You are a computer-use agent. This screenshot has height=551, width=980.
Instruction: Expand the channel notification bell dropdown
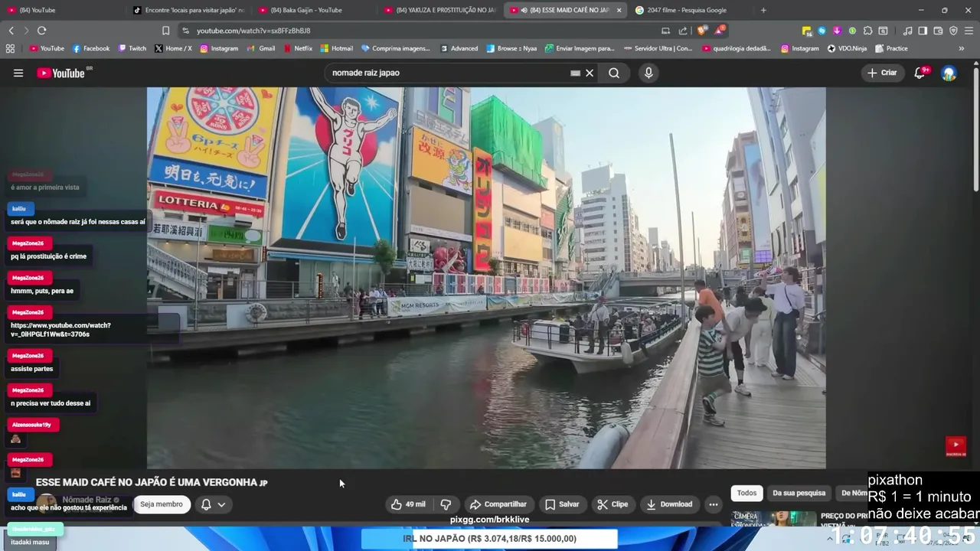[213, 504]
